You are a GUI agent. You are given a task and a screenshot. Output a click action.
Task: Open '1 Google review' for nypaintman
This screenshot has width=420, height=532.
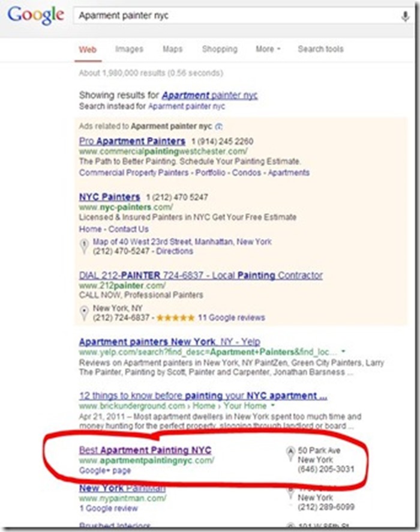(x=109, y=508)
